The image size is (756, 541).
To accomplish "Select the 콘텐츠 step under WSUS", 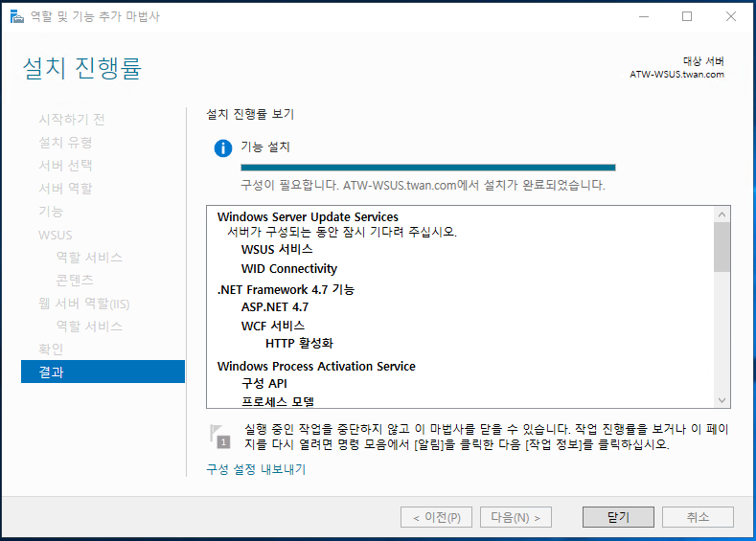I will pyautogui.click(x=75, y=280).
